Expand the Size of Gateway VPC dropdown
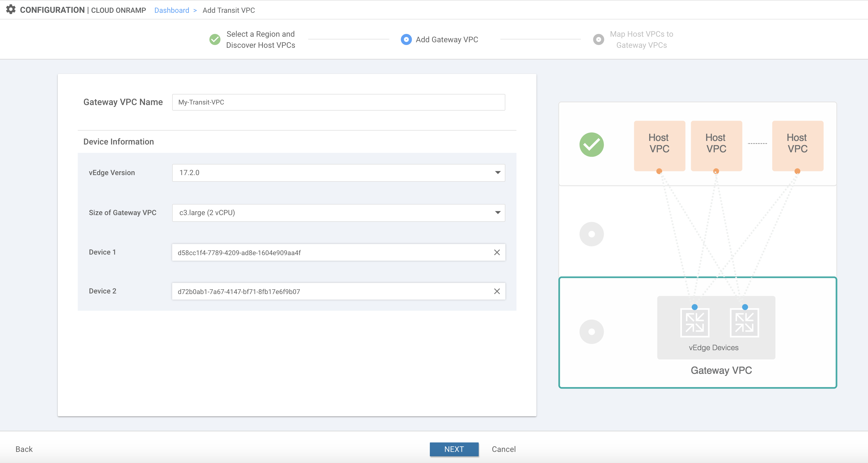This screenshot has width=868, height=463. [338, 213]
